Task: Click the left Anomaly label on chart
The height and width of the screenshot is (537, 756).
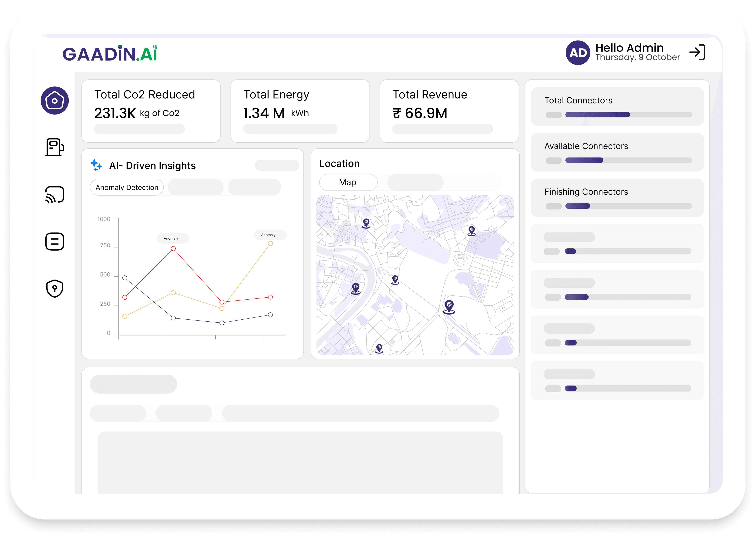Action: tap(171, 238)
